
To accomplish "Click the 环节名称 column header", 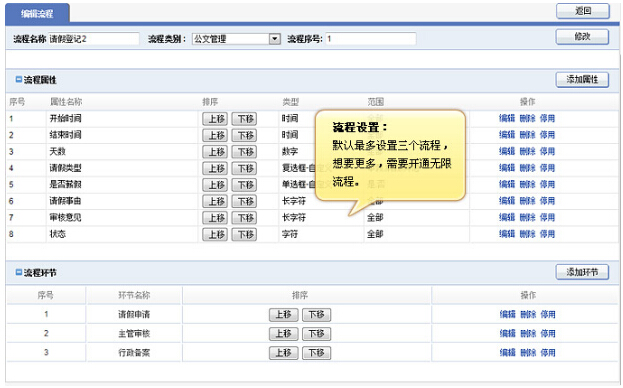I will coord(134,295).
